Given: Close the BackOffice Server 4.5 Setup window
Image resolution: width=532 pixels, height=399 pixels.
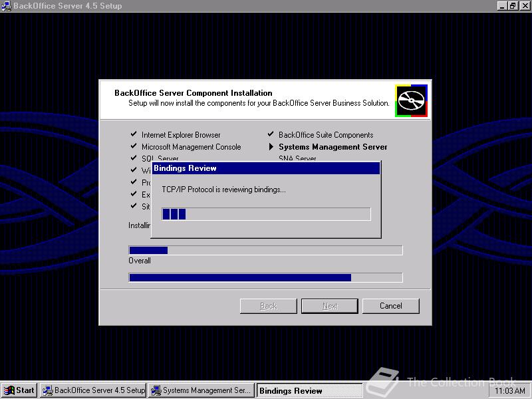Looking at the screenshot, I should [x=525, y=6].
